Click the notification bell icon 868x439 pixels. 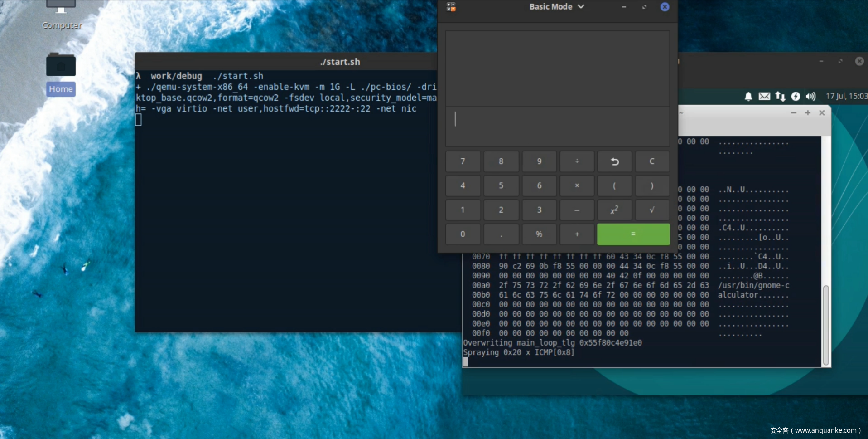pyautogui.click(x=748, y=96)
